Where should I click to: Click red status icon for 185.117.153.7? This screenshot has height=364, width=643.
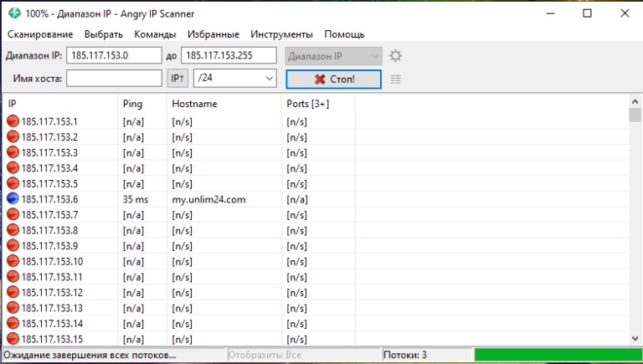(13, 214)
